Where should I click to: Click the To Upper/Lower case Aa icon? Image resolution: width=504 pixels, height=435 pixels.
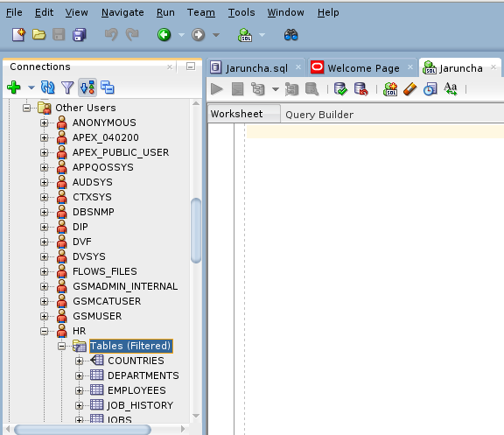[x=451, y=89]
